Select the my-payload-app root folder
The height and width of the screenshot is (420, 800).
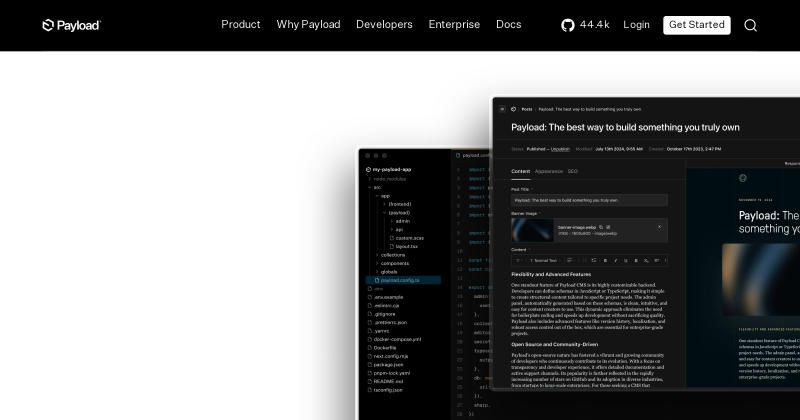point(389,169)
